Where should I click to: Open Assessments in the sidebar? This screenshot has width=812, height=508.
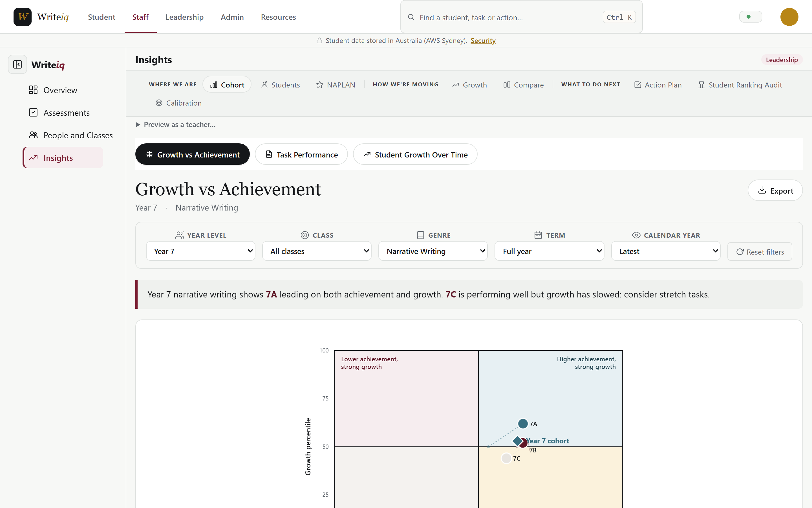(63, 113)
